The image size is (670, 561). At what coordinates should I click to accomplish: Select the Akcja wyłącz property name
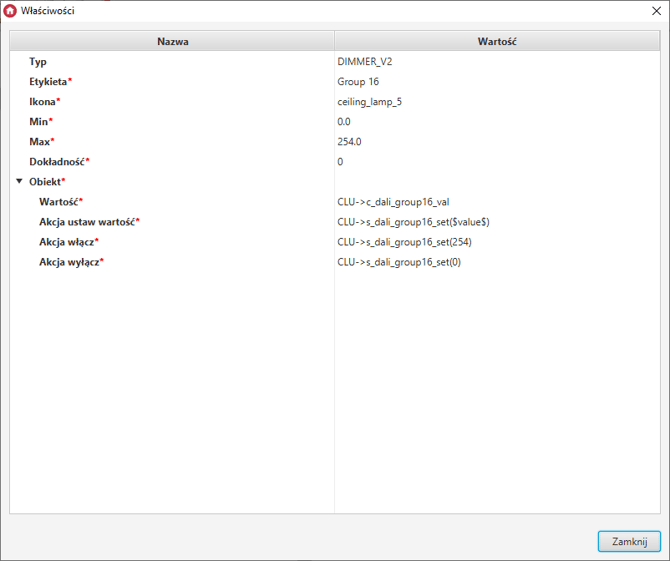point(71,262)
